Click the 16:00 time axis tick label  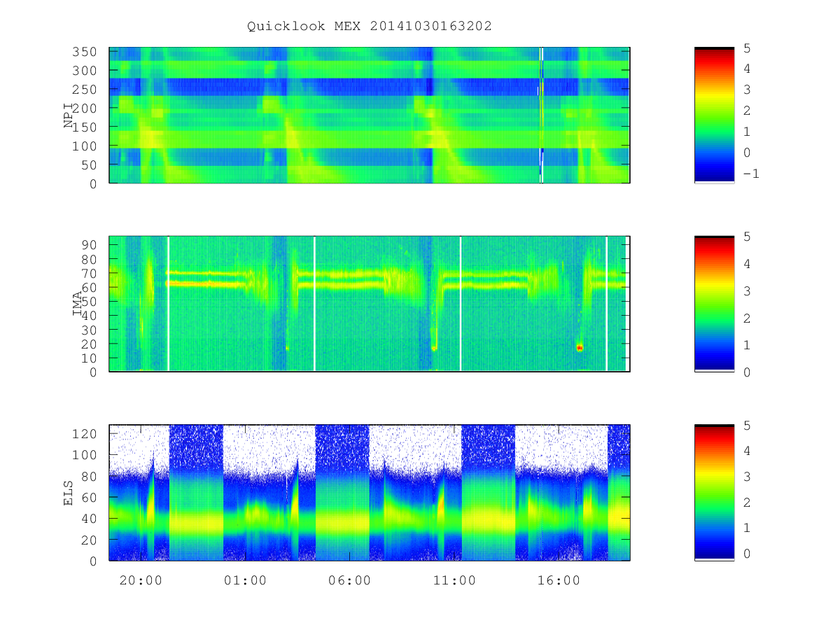[559, 580]
